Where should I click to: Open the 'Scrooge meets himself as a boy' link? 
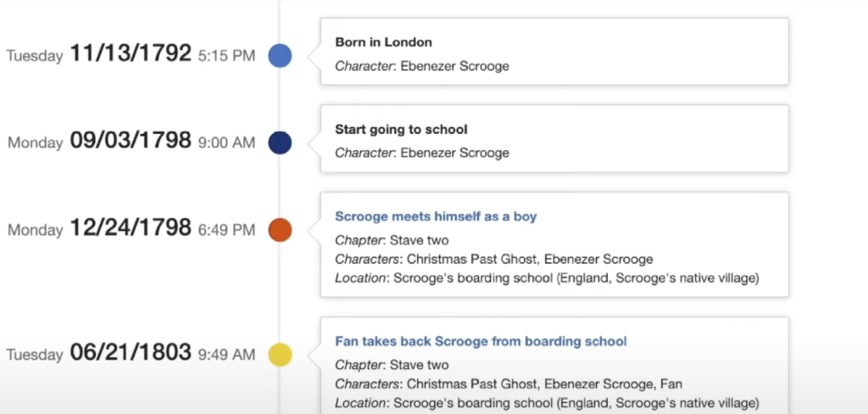click(436, 216)
